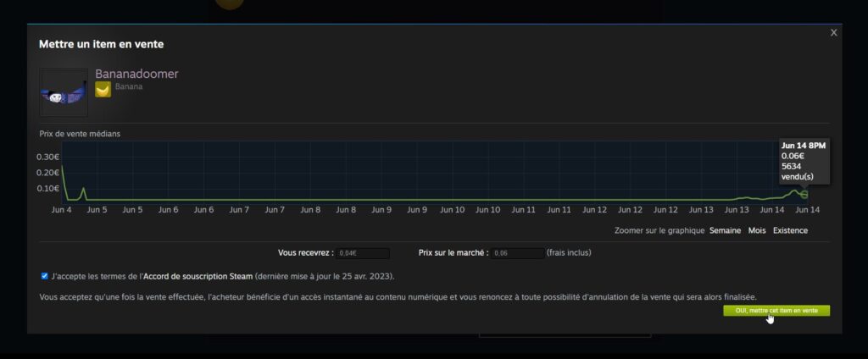Click the Mettre un item en vente title
The width and height of the screenshot is (868, 359).
coord(102,44)
